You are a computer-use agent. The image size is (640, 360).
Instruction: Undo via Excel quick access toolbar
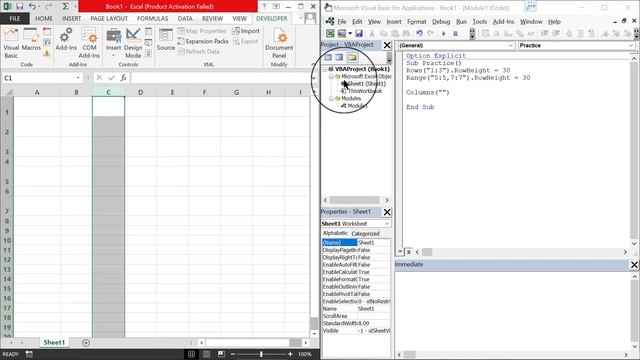[32, 7]
